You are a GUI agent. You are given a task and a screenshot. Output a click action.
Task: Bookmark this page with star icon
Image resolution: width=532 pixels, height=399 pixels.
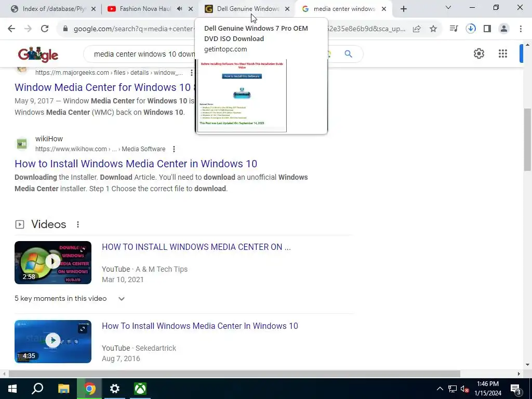(433, 29)
